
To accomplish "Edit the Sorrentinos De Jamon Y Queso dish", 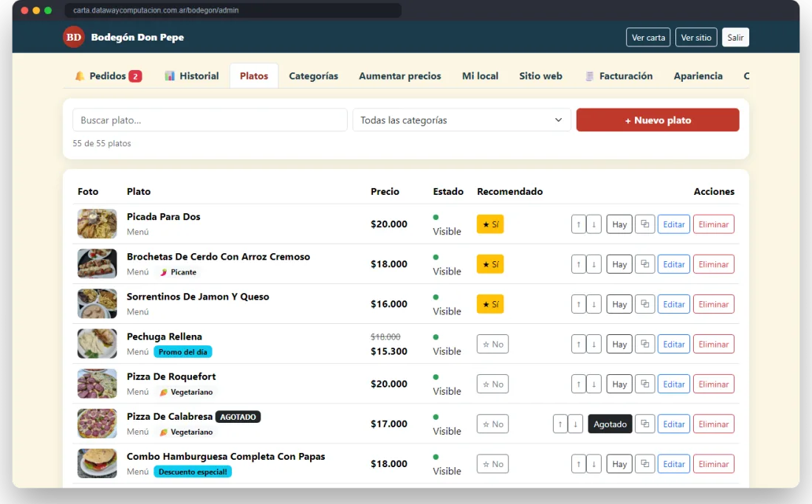I will point(674,304).
